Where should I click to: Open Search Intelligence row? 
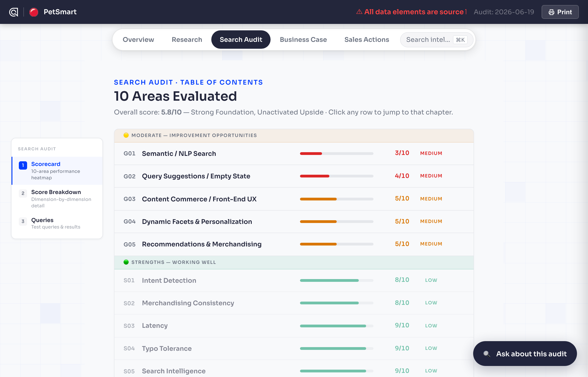(x=294, y=369)
